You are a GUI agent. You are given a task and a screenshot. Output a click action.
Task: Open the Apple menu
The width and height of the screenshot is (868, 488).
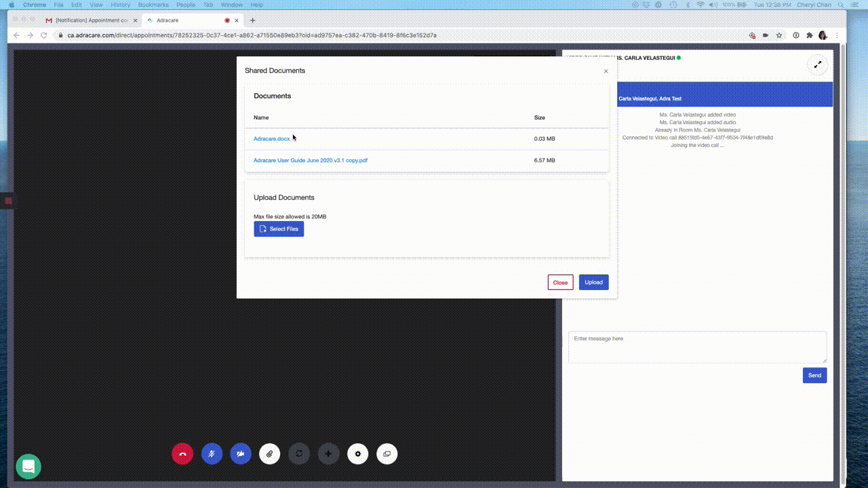[11, 5]
